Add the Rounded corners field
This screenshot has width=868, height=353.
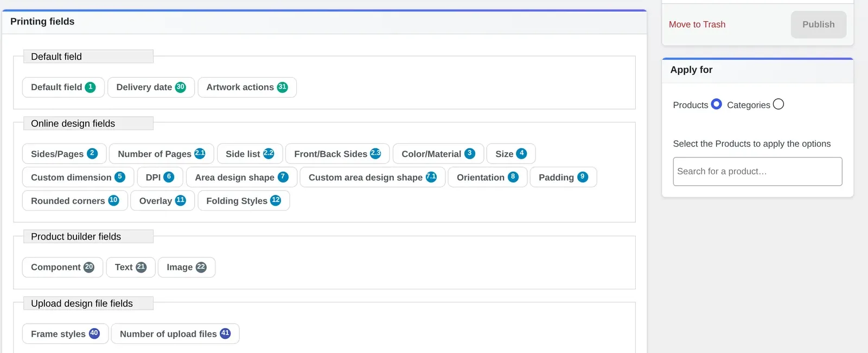pyautogui.click(x=75, y=200)
